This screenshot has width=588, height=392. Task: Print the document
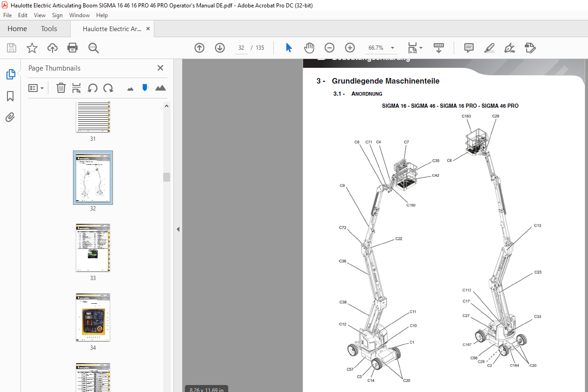(x=73, y=48)
